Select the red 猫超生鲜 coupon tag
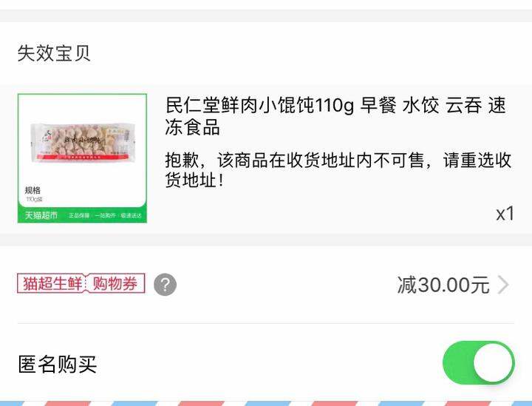The height and width of the screenshot is (406, 532). 50,283
